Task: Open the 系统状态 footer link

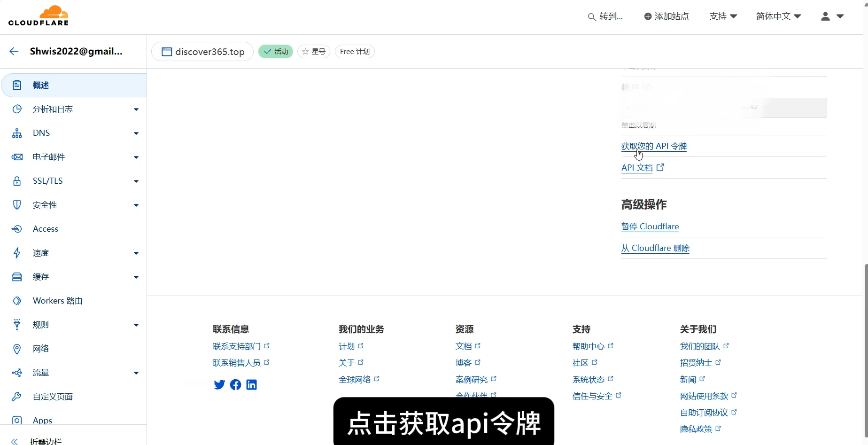Action: [593, 380]
